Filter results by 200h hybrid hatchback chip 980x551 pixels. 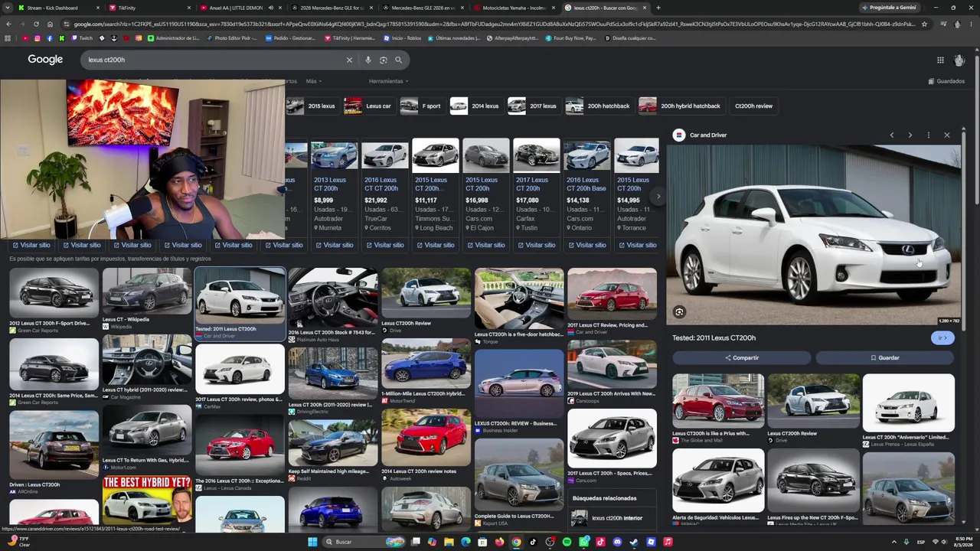click(680, 106)
